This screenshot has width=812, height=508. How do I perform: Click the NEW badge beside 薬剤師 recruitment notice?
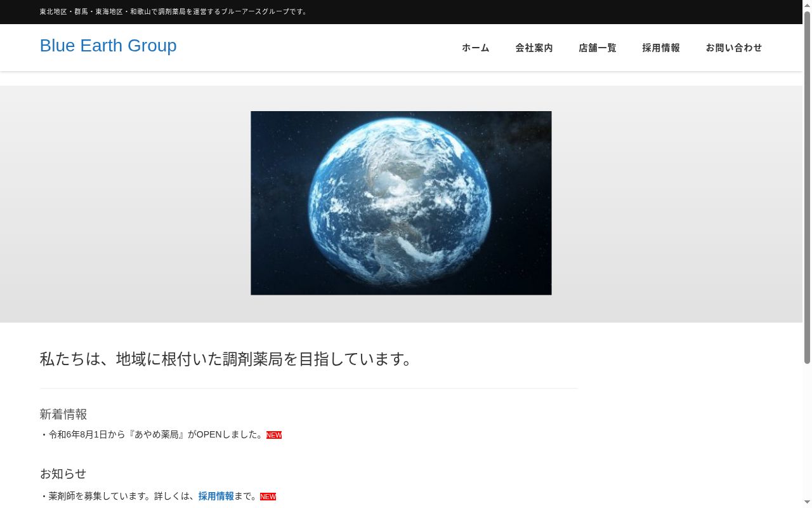tap(268, 497)
